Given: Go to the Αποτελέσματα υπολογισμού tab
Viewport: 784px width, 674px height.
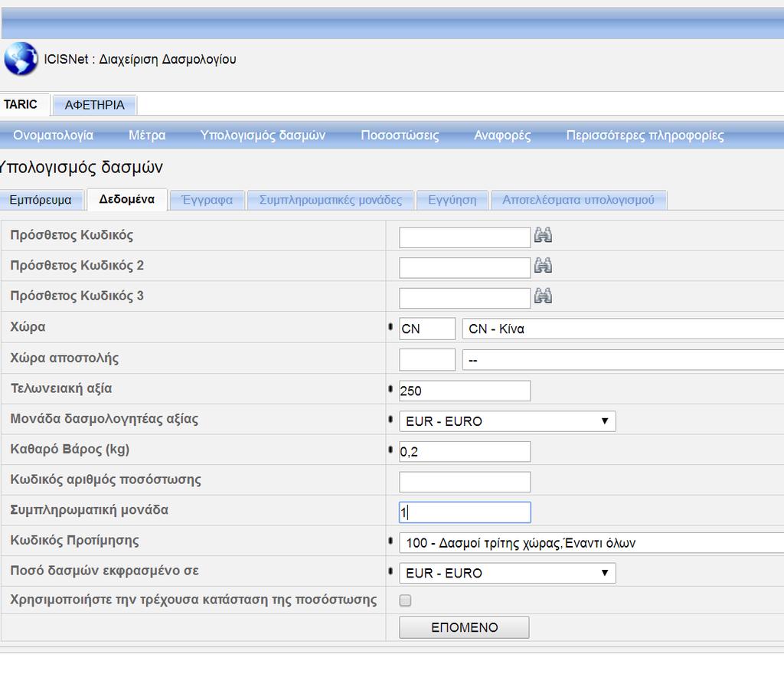Looking at the screenshot, I should pyautogui.click(x=579, y=200).
